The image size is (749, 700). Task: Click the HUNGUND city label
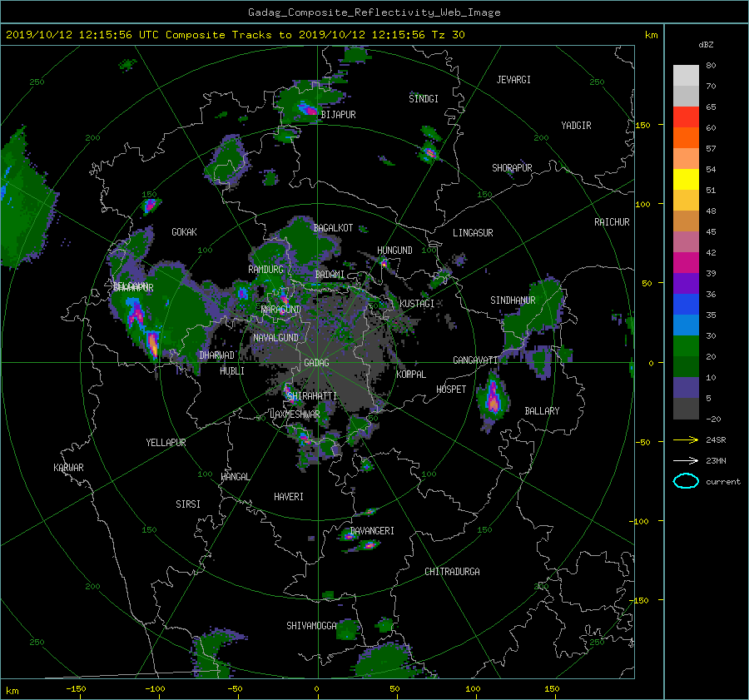point(394,251)
